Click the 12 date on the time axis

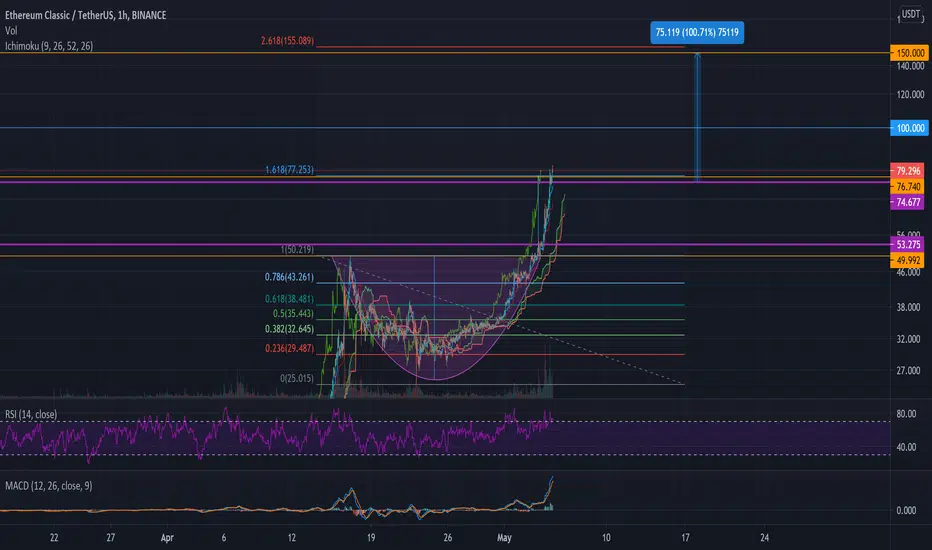pyautogui.click(x=291, y=538)
